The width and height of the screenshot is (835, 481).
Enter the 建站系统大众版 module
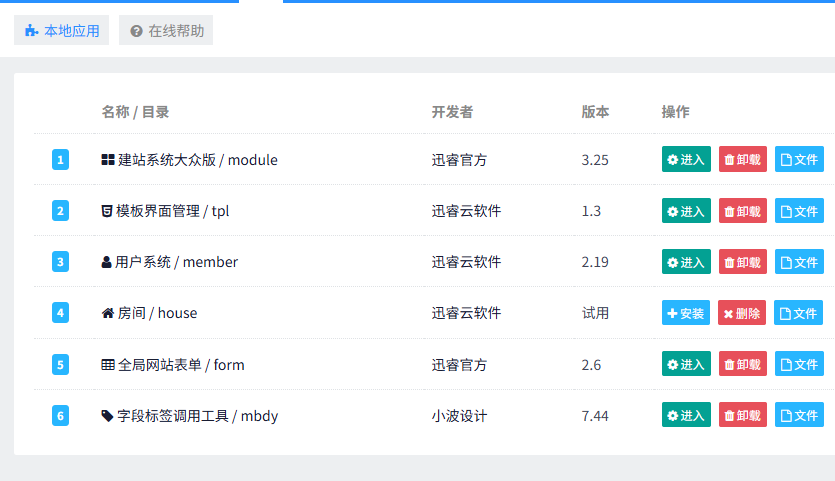pos(686,160)
